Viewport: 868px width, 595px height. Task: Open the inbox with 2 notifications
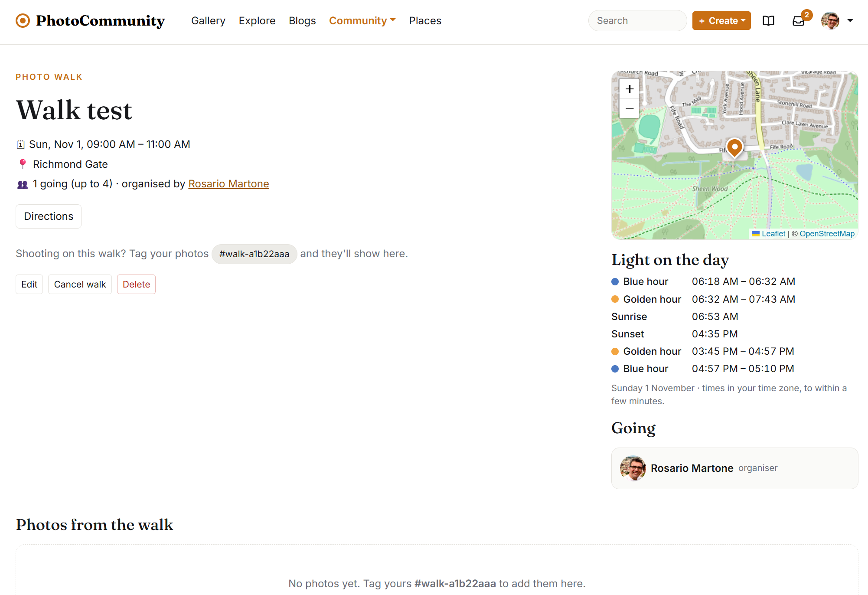(799, 21)
